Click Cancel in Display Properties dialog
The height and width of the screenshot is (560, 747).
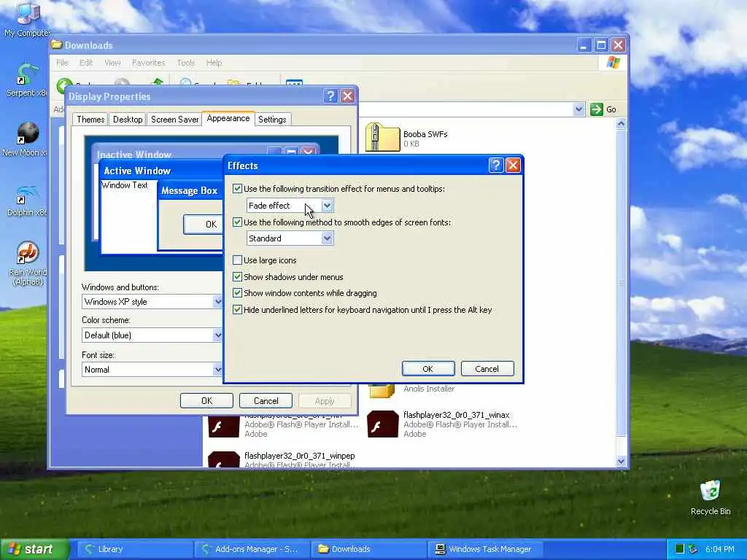(266, 400)
